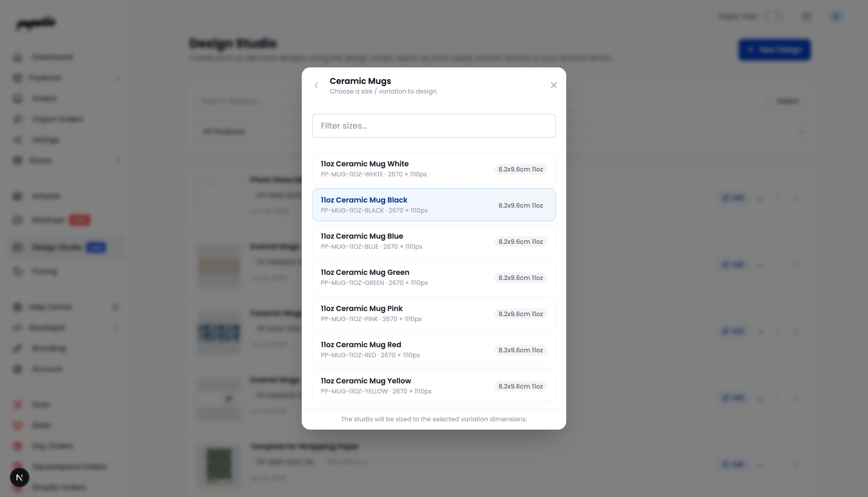
Task: Select 11oz Ceramic Mug Green
Action: [x=434, y=277]
